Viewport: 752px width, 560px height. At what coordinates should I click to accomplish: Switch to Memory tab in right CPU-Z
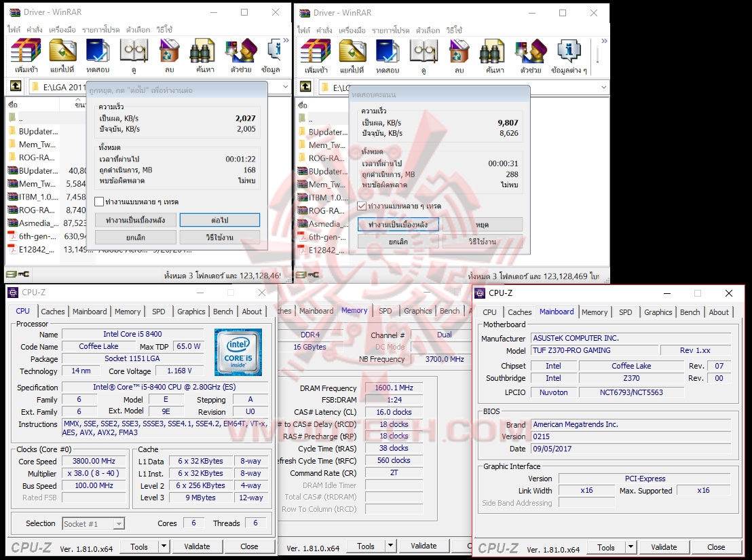pos(595,312)
